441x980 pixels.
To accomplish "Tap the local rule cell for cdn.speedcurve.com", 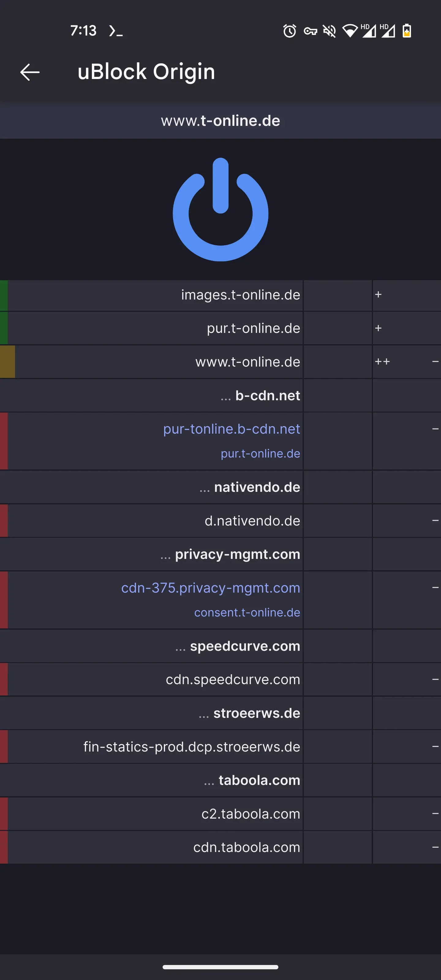I will pyautogui.click(x=407, y=680).
